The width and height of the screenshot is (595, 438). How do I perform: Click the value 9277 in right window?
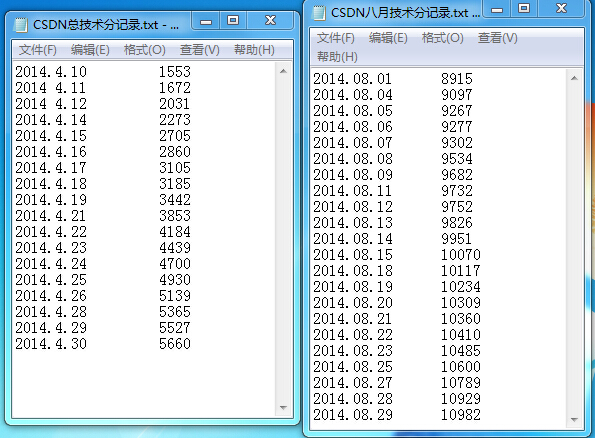pos(456,126)
